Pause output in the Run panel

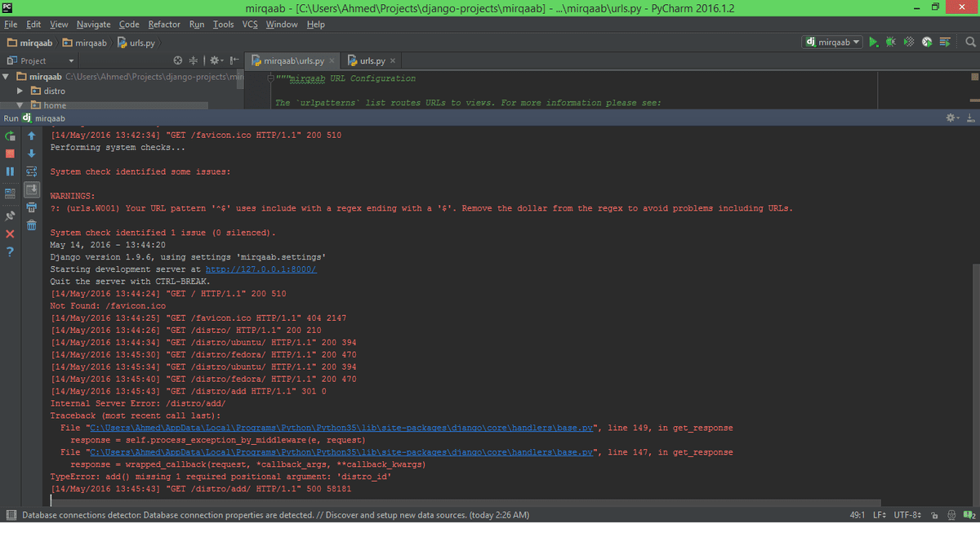[10, 171]
